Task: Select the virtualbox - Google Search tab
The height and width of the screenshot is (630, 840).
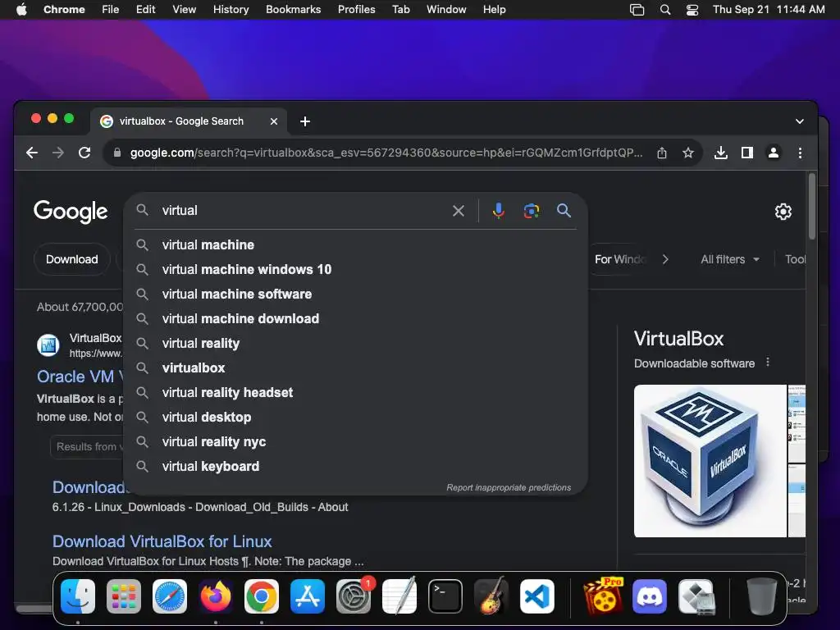Action: (189, 121)
